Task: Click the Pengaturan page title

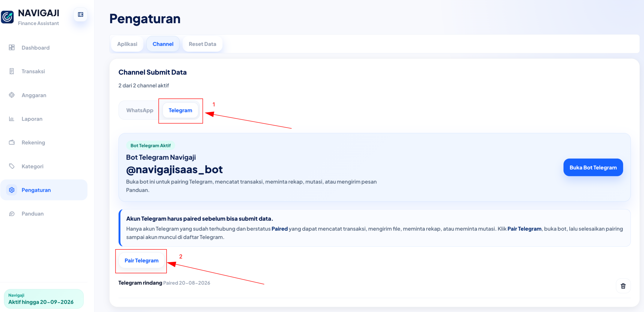Action: coord(145,19)
